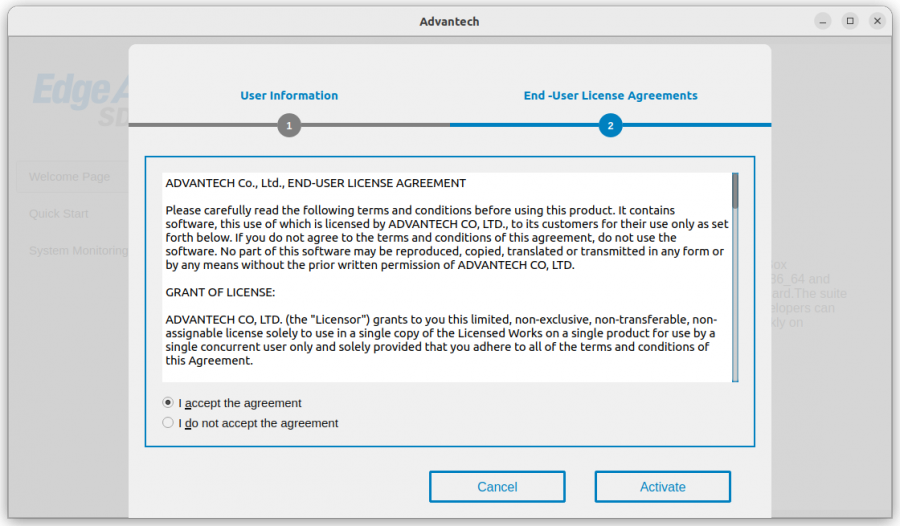Click the lower scrollbar track of license text
Image resolution: width=900 pixels, height=526 pixels.
click(x=735, y=295)
